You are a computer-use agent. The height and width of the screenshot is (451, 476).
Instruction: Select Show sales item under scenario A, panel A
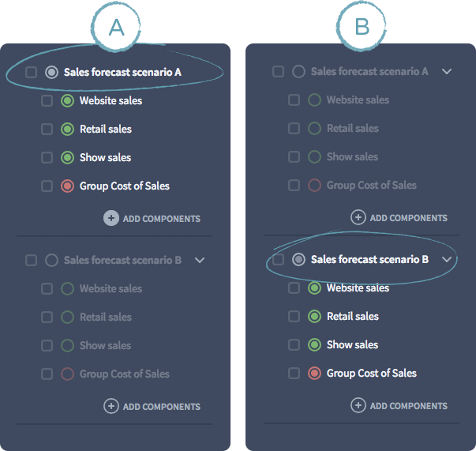tap(105, 158)
